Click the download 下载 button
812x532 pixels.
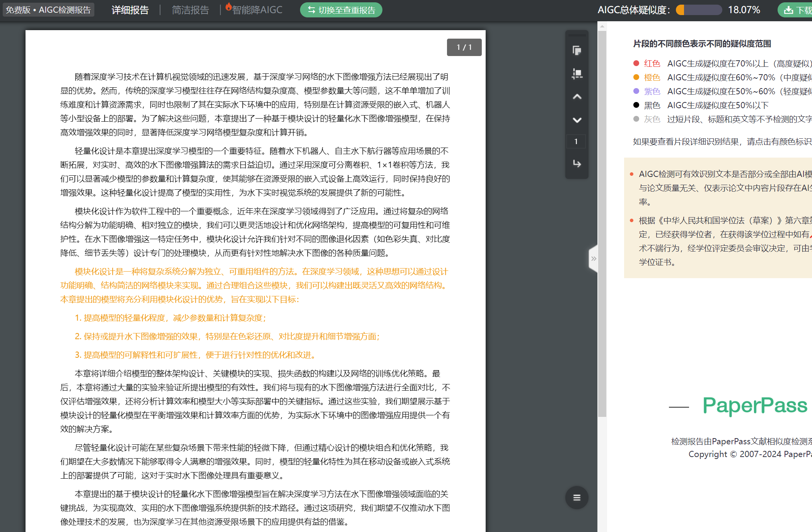pos(797,10)
